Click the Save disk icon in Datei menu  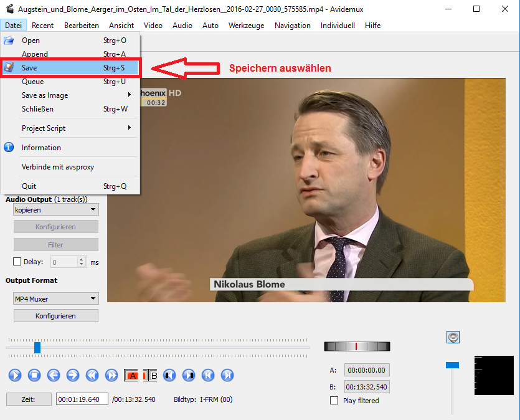(x=9, y=68)
